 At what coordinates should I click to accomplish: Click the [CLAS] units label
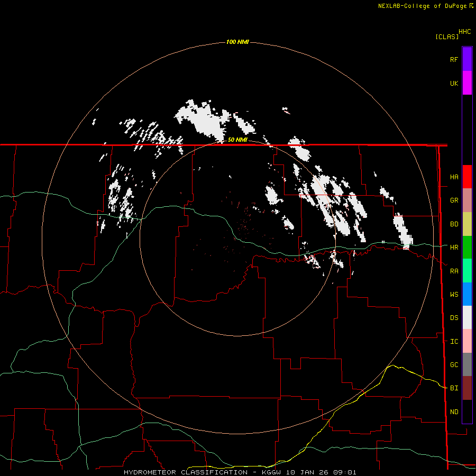pos(447,37)
